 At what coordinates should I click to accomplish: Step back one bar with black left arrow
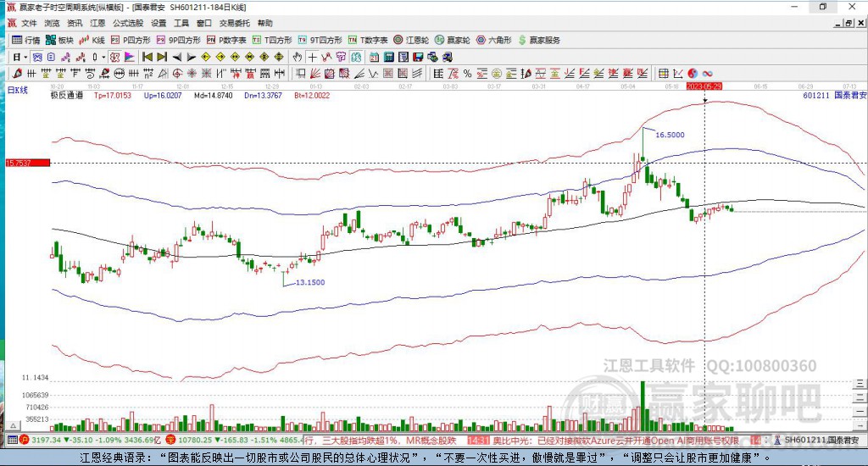[x=177, y=57]
